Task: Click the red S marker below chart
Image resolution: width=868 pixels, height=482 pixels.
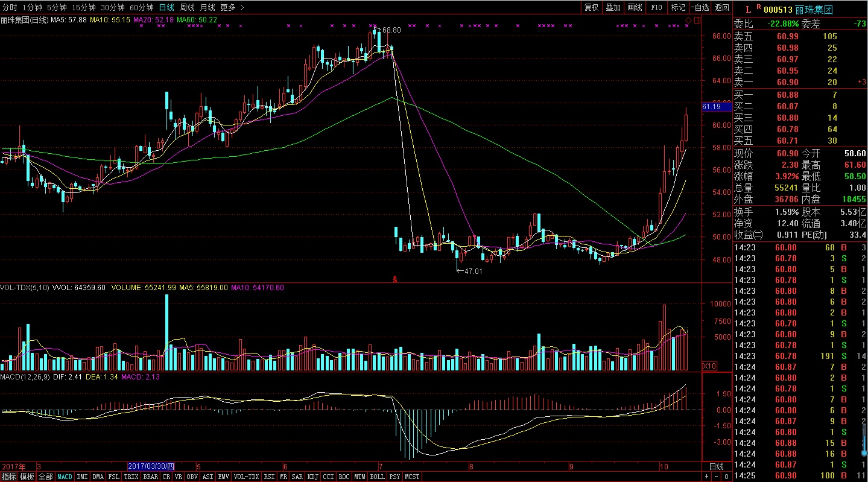Action: point(395,279)
